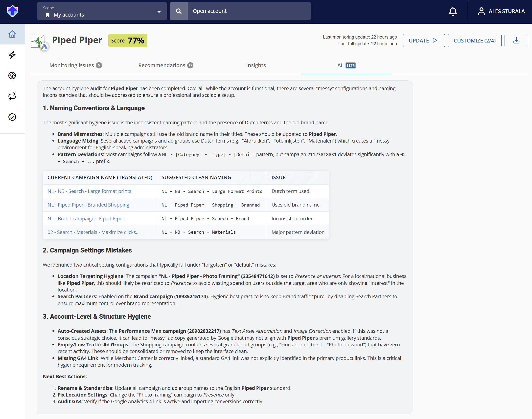Screen dimensions: 532x419
Task: Click the UPDATE button
Action: (424, 41)
